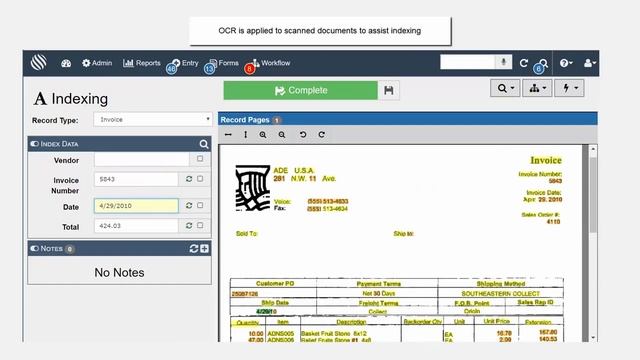Click the Invoice Number input field
The image size is (640, 360).
click(x=136, y=179)
